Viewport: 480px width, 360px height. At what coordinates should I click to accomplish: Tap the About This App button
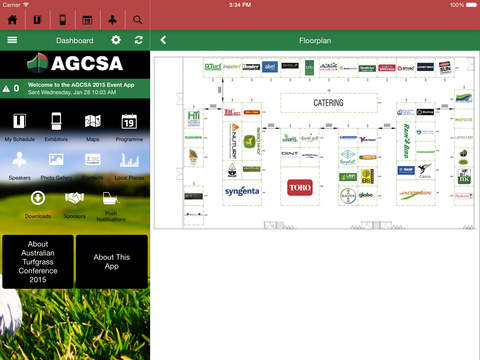pos(112,262)
